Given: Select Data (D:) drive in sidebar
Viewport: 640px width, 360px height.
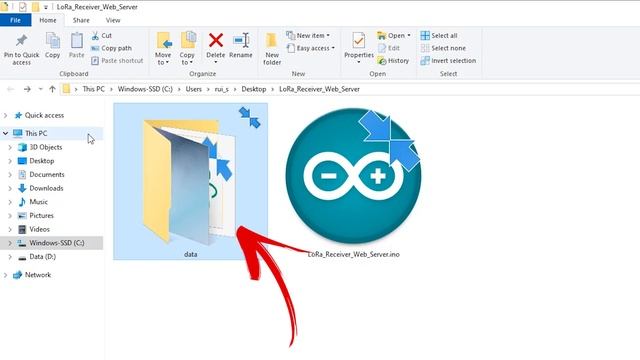Looking at the screenshot, I should [x=42, y=257].
